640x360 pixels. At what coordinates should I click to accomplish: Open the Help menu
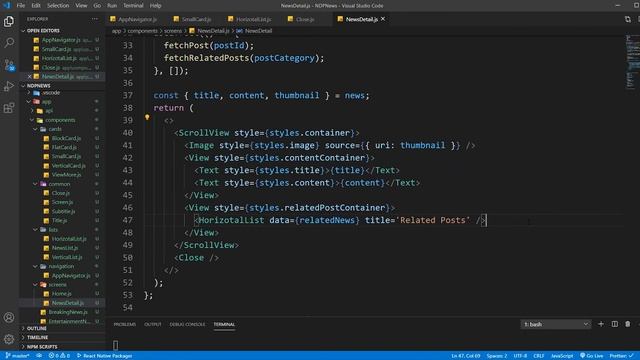156,6
